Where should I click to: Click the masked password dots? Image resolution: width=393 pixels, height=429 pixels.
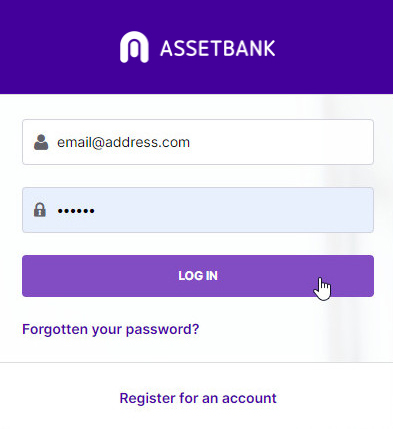click(76, 211)
